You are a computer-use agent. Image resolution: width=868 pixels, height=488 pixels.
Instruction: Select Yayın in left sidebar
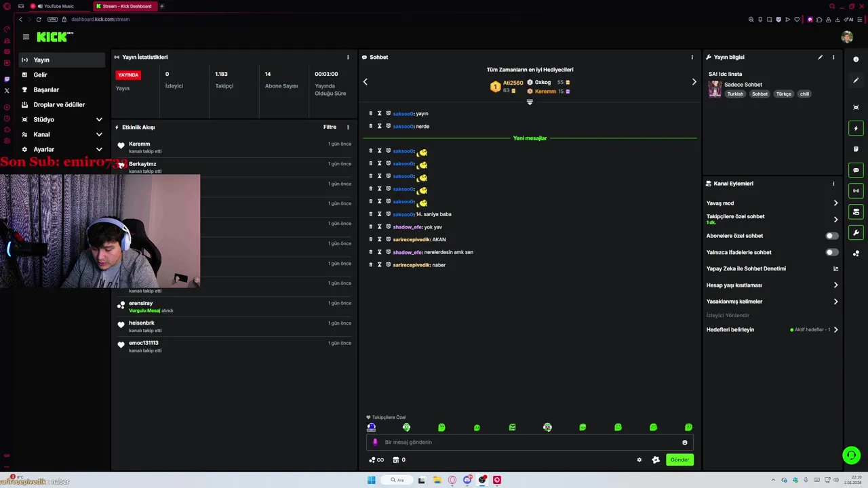pos(62,60)
